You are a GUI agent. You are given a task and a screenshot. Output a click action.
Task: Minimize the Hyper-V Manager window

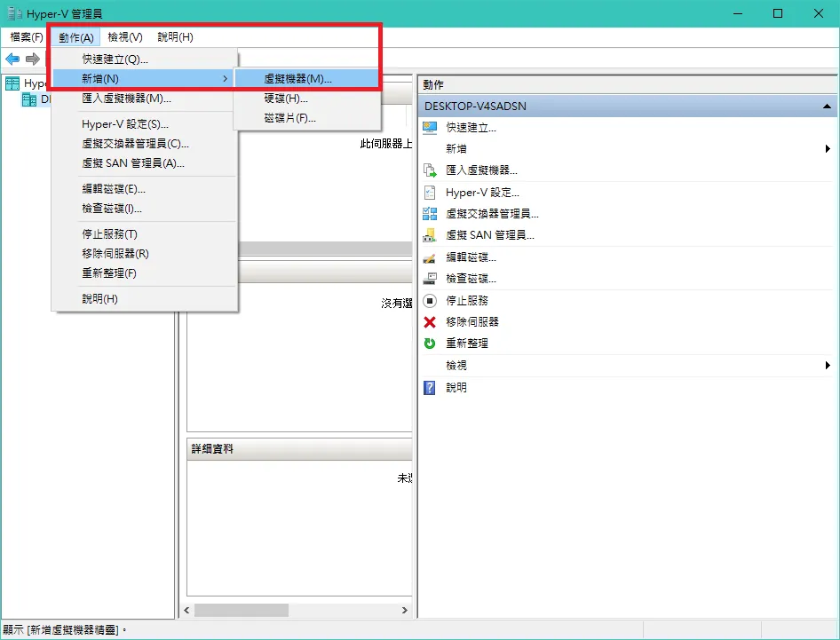coord(738,13)
